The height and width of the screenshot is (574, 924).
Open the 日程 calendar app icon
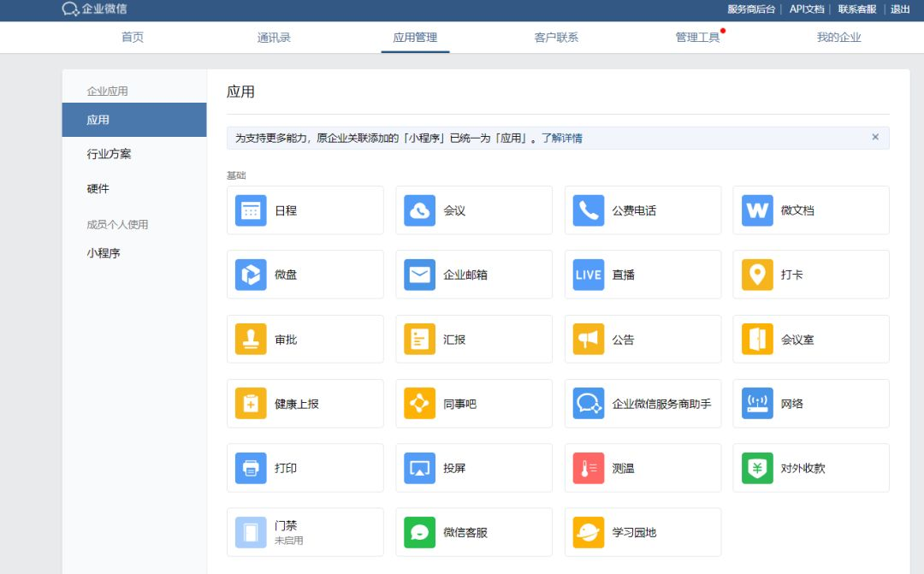[251, 210]
